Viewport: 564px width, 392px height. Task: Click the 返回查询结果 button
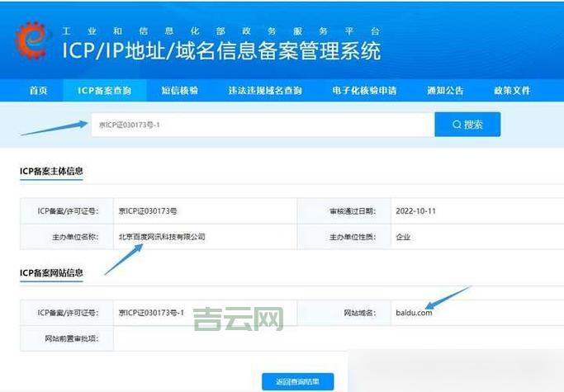point(298,381)
